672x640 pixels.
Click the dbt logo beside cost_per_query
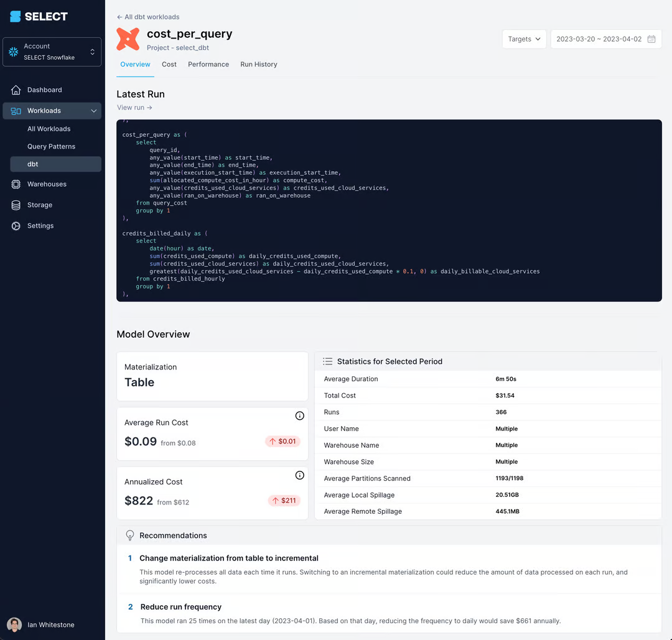tap(128, 39)
